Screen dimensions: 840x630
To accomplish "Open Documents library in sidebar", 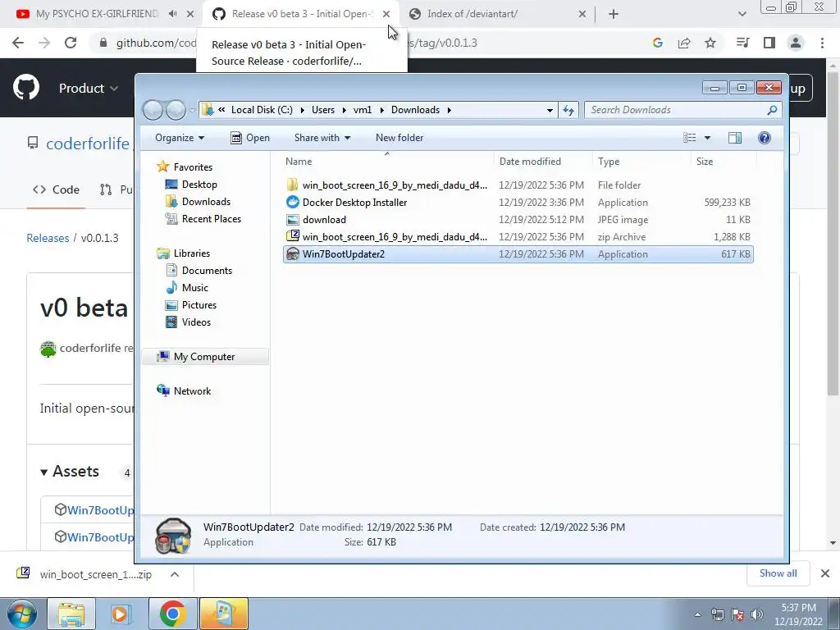I will click(x=207, y=271).
